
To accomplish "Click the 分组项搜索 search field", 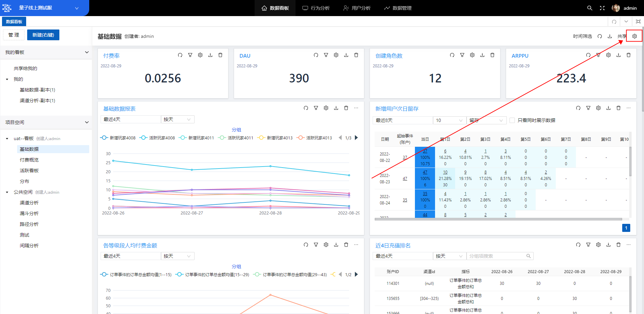I will 496,256.
